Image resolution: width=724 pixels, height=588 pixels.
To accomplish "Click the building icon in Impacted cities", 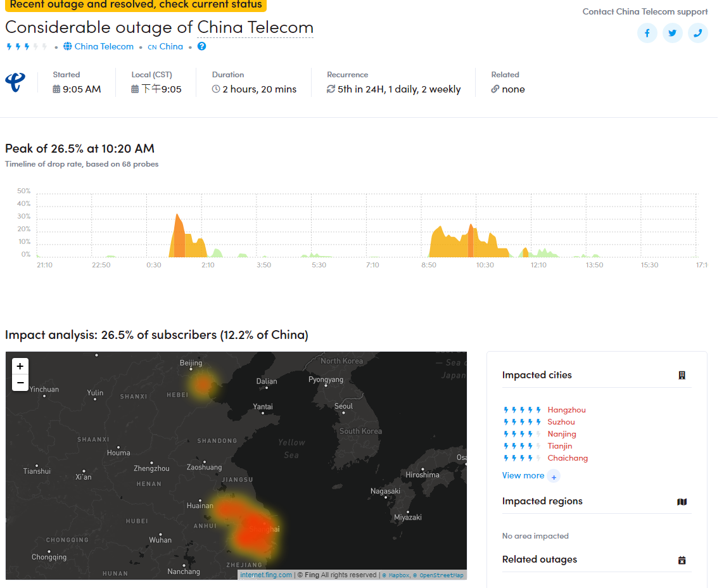I will [x=682, y=375].
